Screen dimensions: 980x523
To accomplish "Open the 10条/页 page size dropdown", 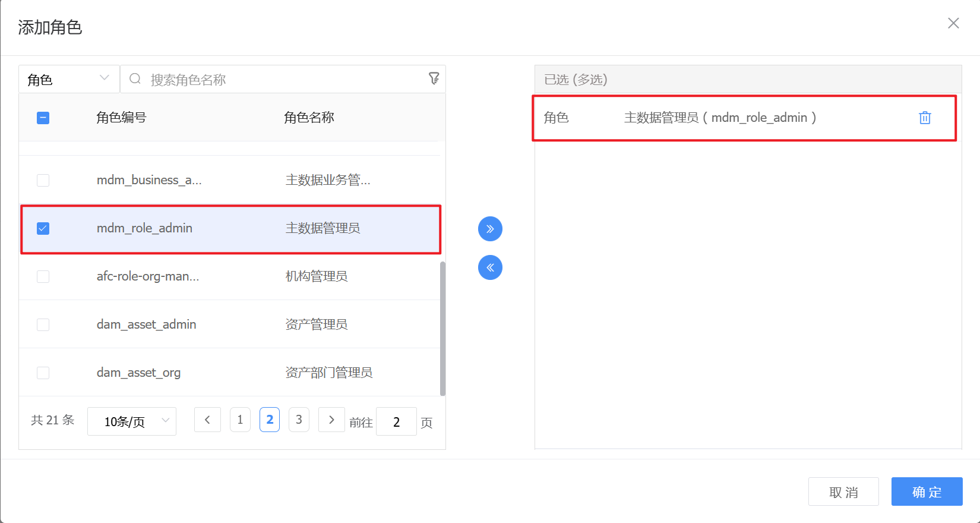I will (x=132, y=421).
